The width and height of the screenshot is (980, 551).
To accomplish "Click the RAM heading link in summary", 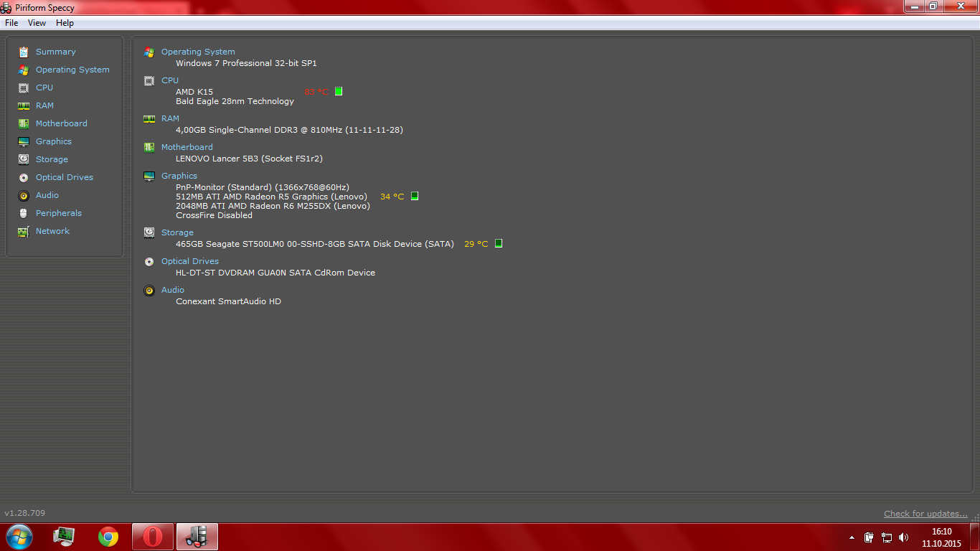I will point(170,118).
